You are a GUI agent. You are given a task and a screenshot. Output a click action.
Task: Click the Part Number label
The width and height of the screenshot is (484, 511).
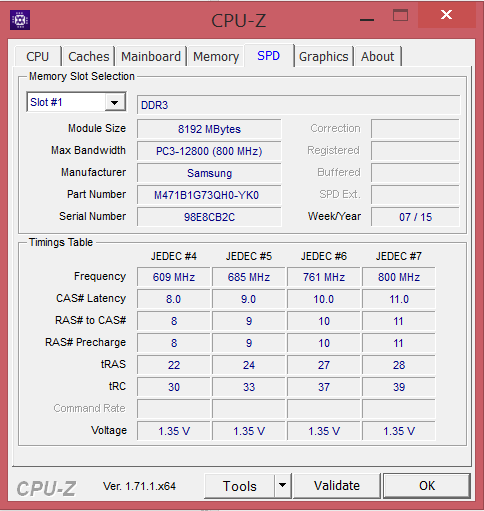click(96, 194)
